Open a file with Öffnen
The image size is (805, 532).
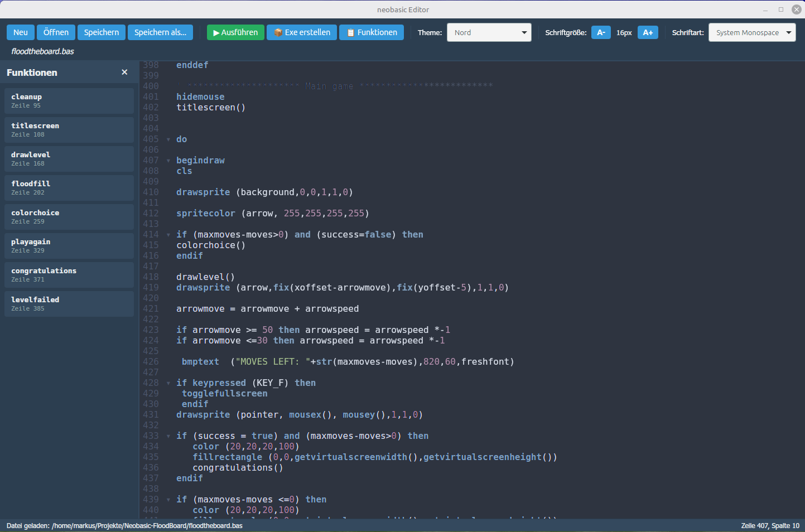tap(56, 32)
